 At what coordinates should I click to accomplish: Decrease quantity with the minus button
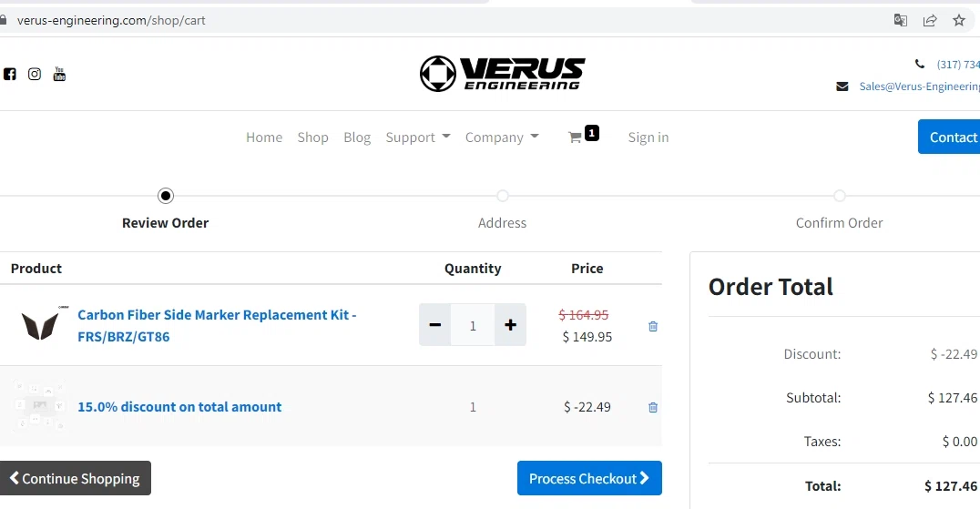(x=435, y=325)
